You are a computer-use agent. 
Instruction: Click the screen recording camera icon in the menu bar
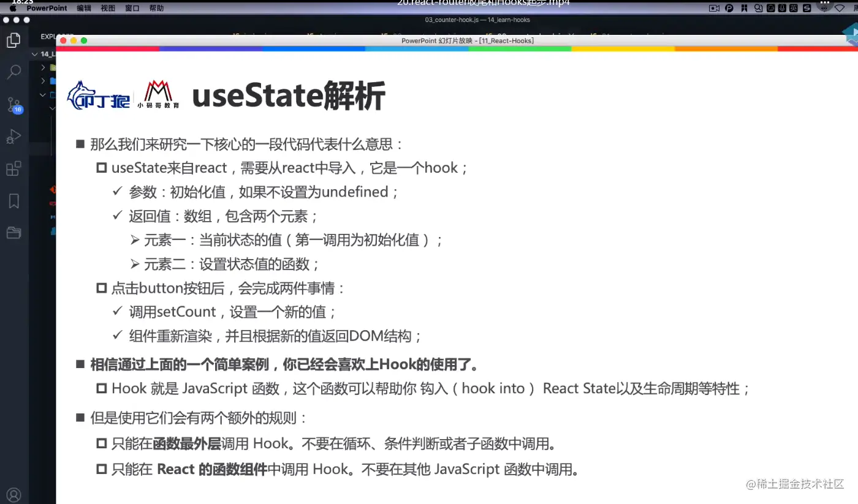coord(714,9)
